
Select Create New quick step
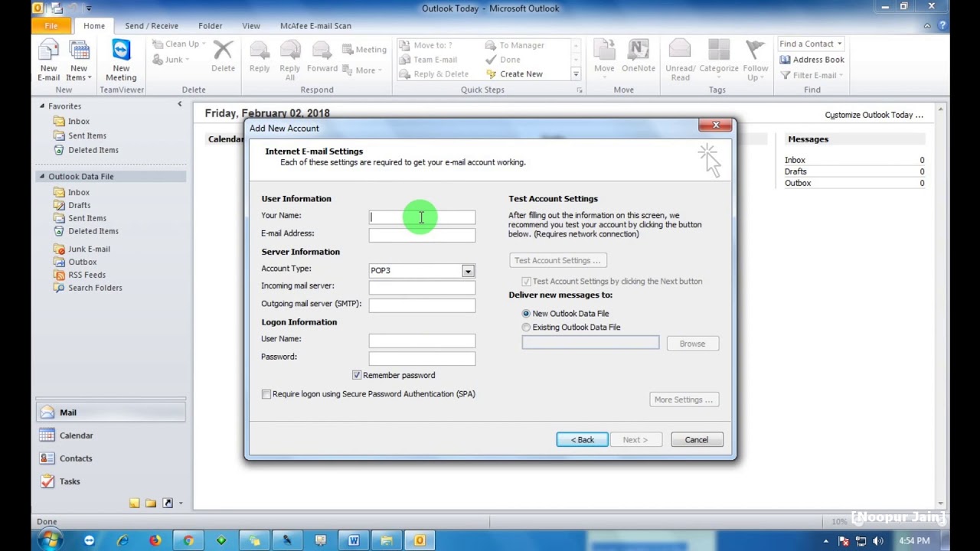click(514, 74)
